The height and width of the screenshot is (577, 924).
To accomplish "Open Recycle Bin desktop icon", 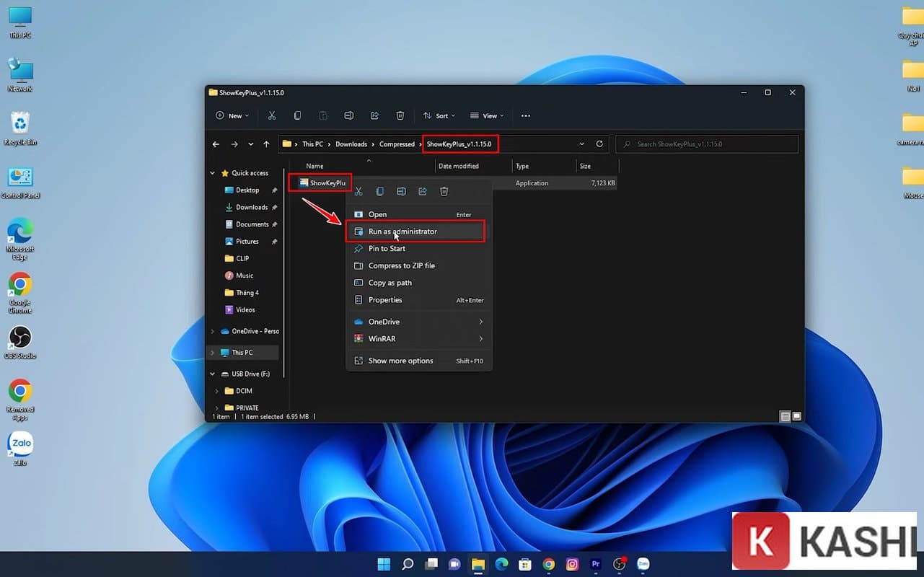I will tap(20, 128).
